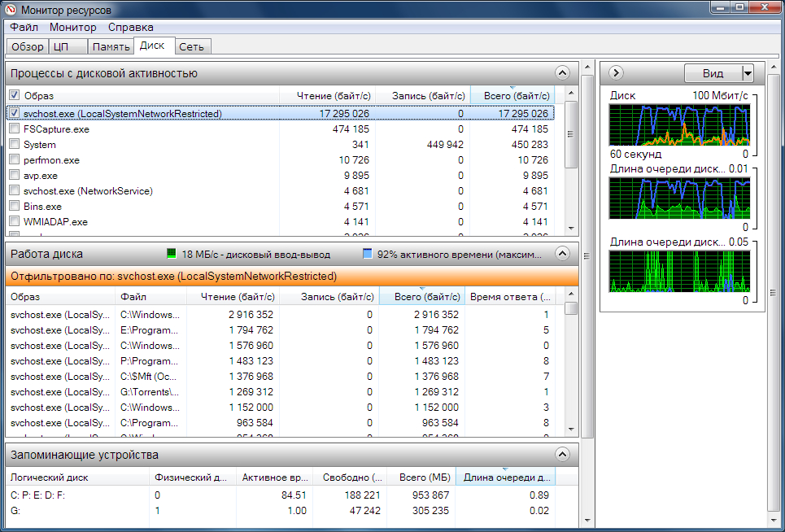Tick the avp.exe checkbox
785x532 pixels.
(14, 175)
